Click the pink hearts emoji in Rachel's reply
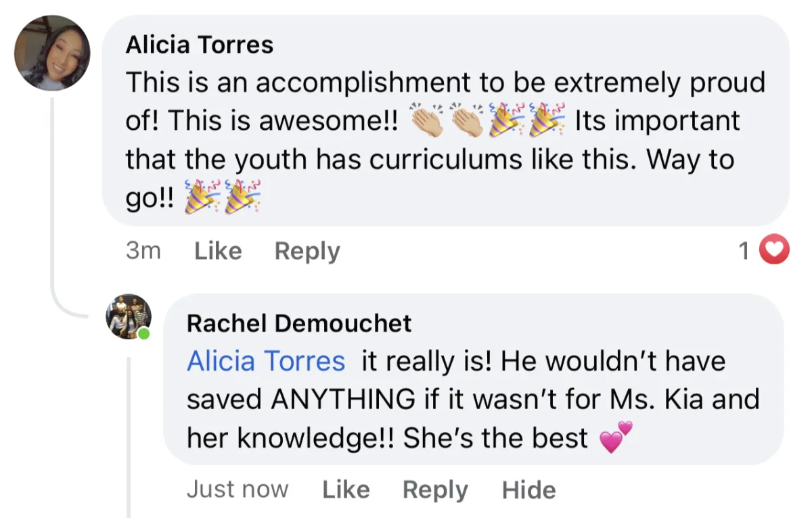 click(615, 438)
